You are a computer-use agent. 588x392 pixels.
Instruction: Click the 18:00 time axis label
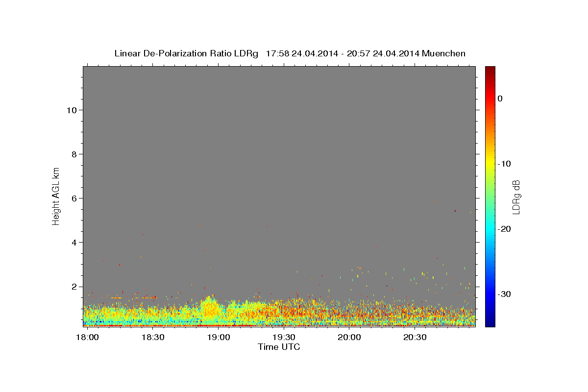click(x=87, y=338)
